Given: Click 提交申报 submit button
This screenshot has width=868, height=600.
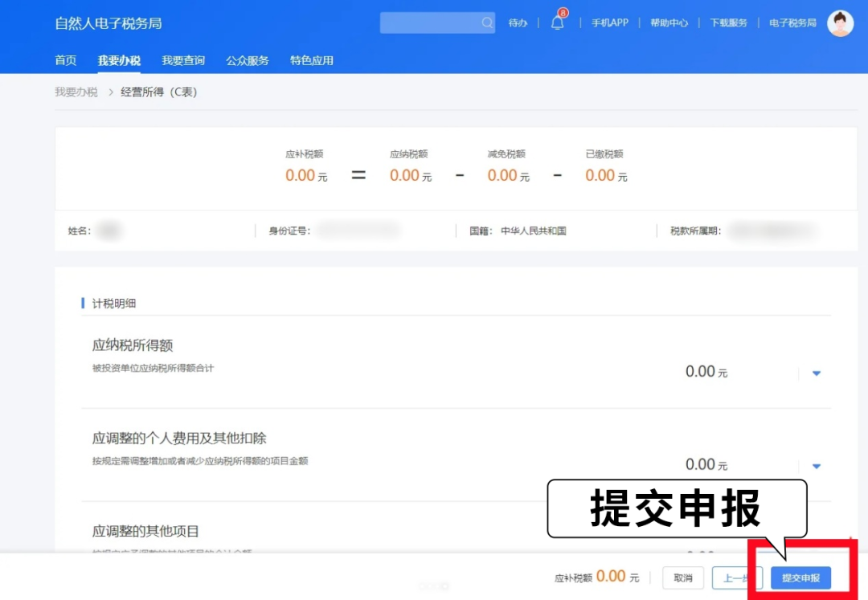Looking at the screenshot, I should [800, 578].
